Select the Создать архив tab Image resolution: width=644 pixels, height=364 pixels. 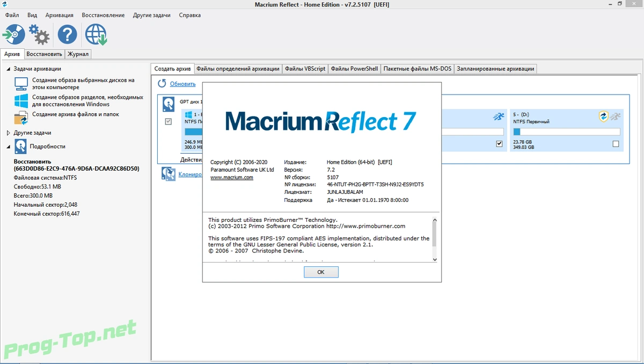pyautogui.click(x=173, y=69)
